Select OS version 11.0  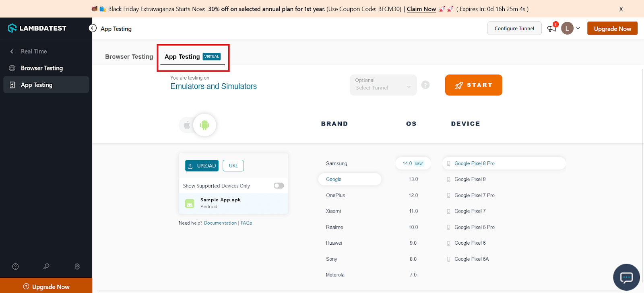(x=413, y=211)
